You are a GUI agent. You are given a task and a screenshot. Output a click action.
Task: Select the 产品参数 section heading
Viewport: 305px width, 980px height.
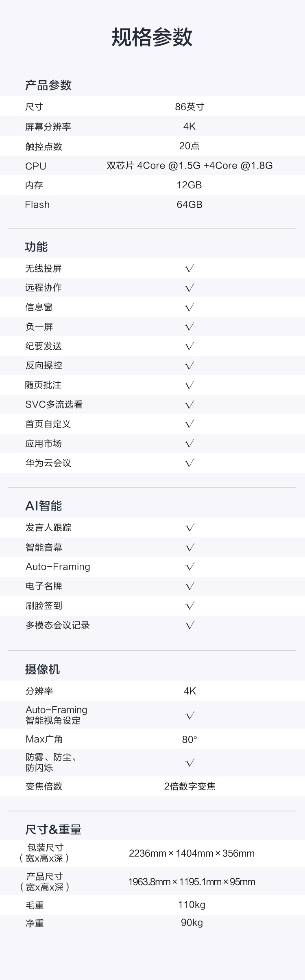[x=48, y=85]
